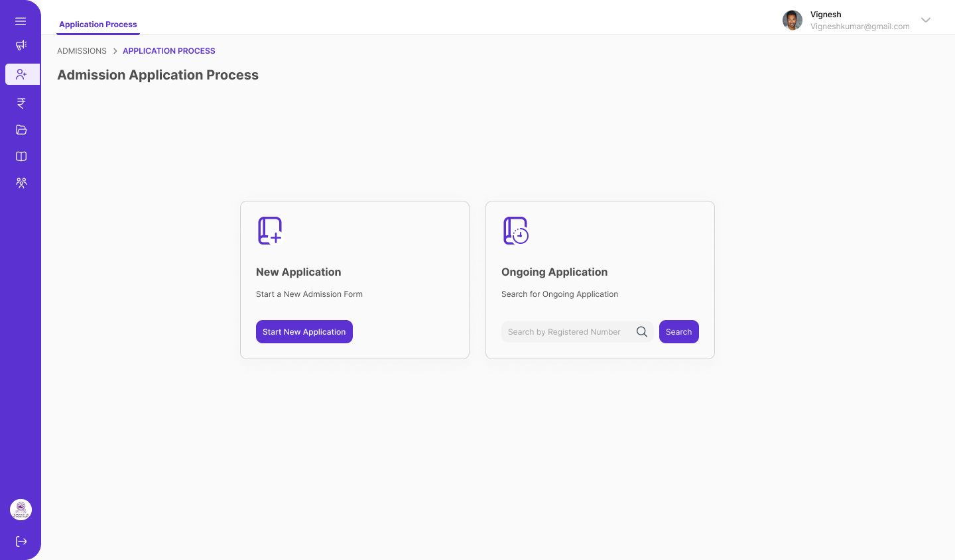Click the APPLICATION PROCESS breadcrumb link
955x560 pixels.
tap(168, 51)
